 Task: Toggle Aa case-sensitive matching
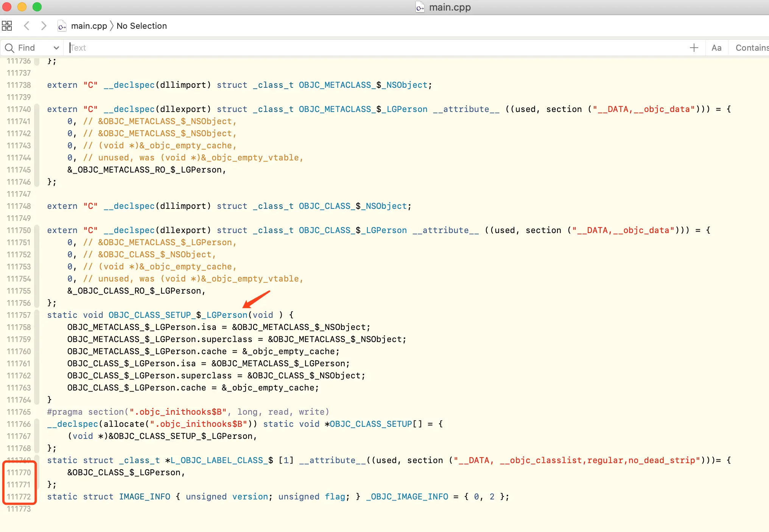tap(716, 48)
